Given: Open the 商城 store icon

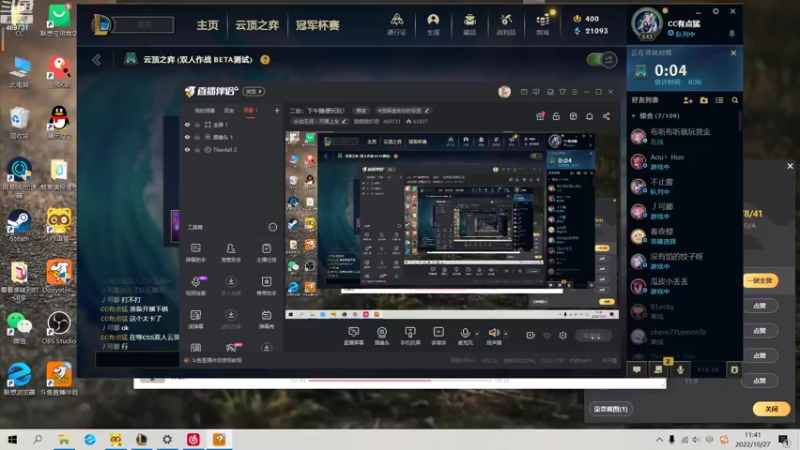Looking at the screenshot, I should 543,24.
